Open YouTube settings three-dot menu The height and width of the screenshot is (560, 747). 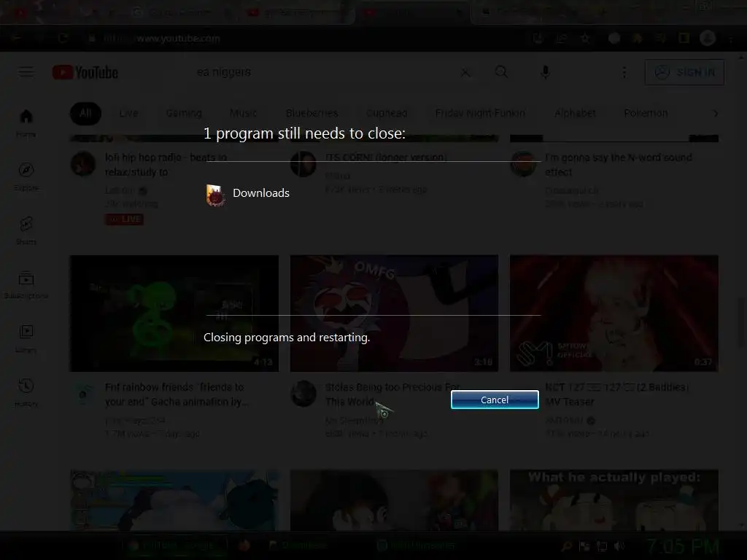[x=624, y=72]
